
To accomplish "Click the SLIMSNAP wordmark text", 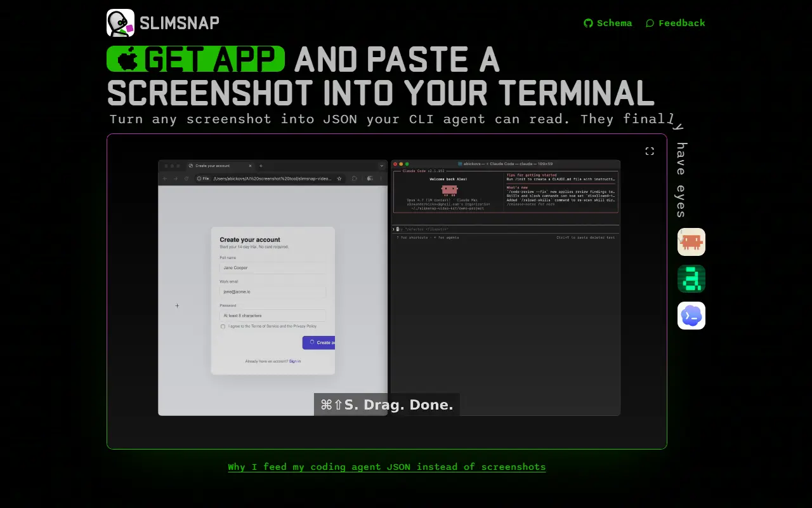I will (180, 23).
